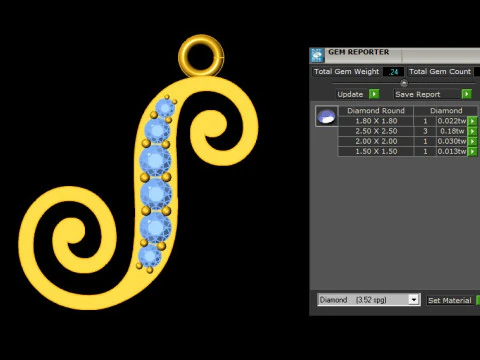The image size is (480, 360).
Task: Click the green arrow on the 1.80 X 1.80 row
Action: pyautogui.click(x=472, y=121)
